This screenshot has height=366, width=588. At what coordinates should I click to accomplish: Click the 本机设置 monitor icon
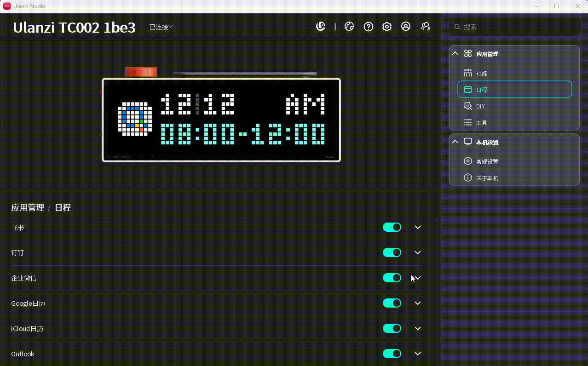pos(468,142)
